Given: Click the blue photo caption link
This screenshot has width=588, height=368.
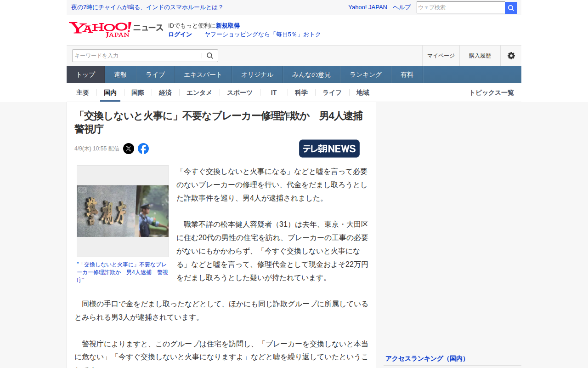Looking at the screenshot, I should [123, 272].
